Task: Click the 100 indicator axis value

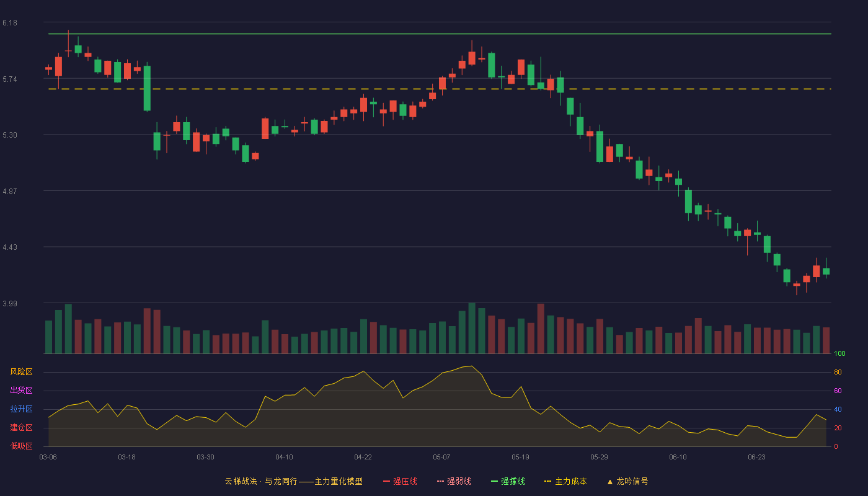Action: 839,354
